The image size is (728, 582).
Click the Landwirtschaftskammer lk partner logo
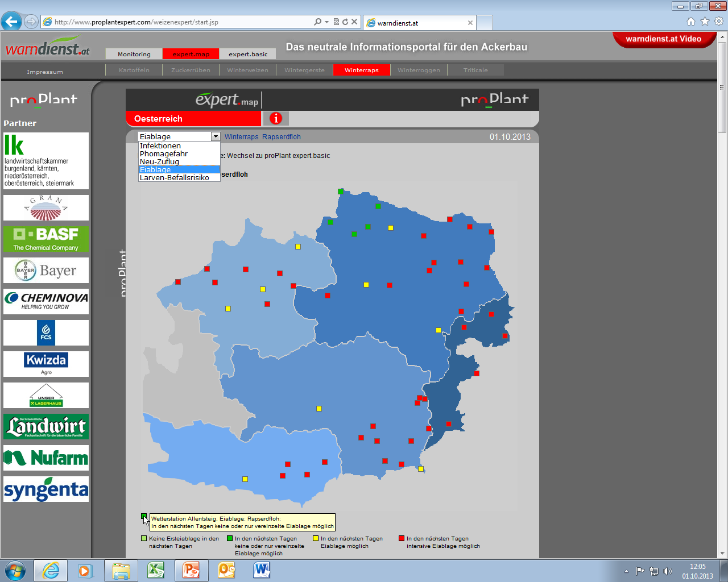pyautogui.click(x=46, y=161)
